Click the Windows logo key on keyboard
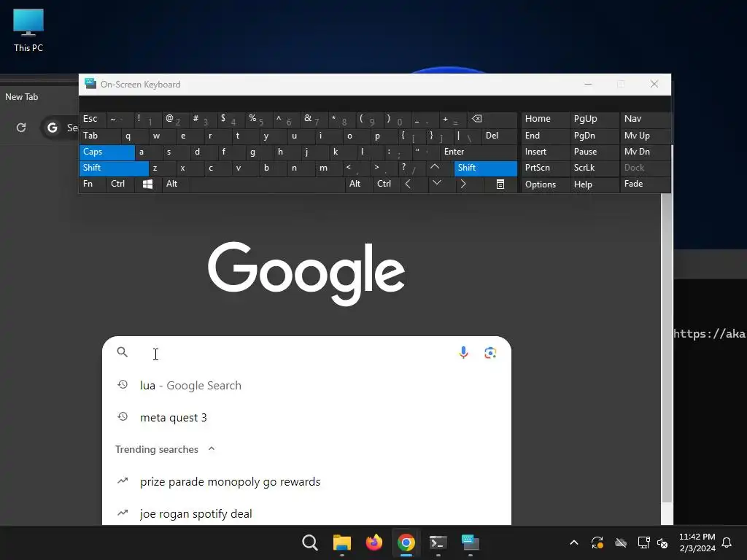747x560 pixels. point(147,184)
